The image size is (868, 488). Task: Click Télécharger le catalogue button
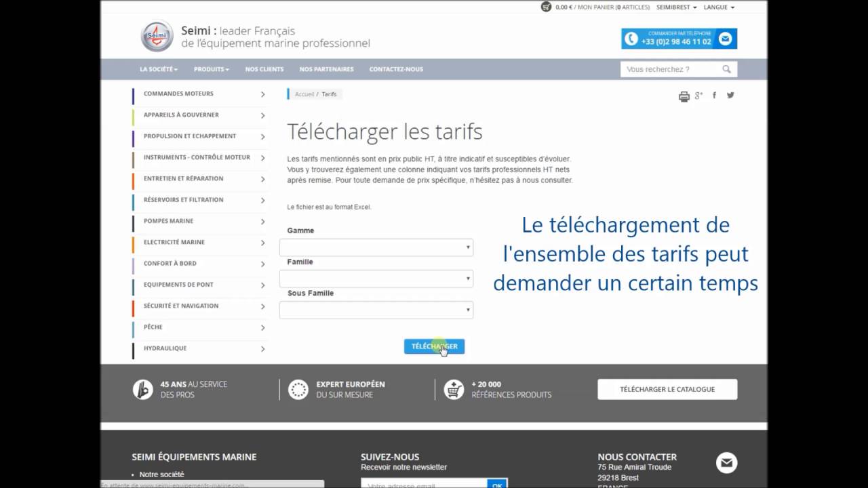click(x=667, y=389)
